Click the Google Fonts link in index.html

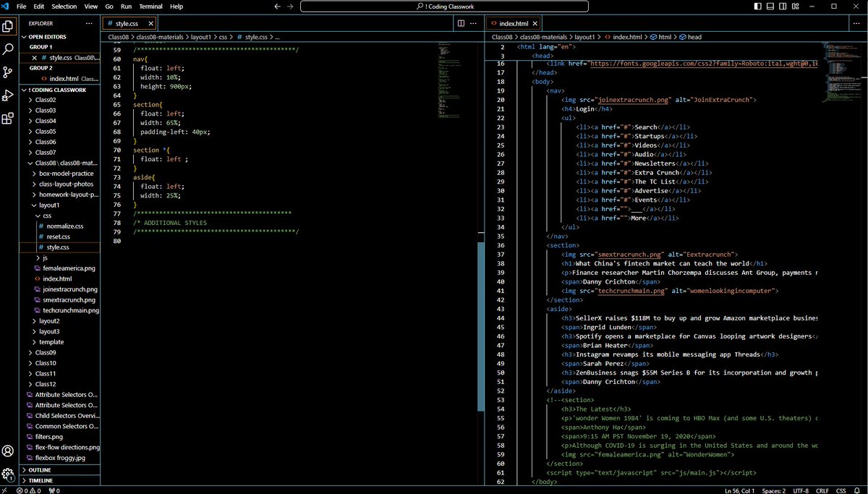pos(704,64)
